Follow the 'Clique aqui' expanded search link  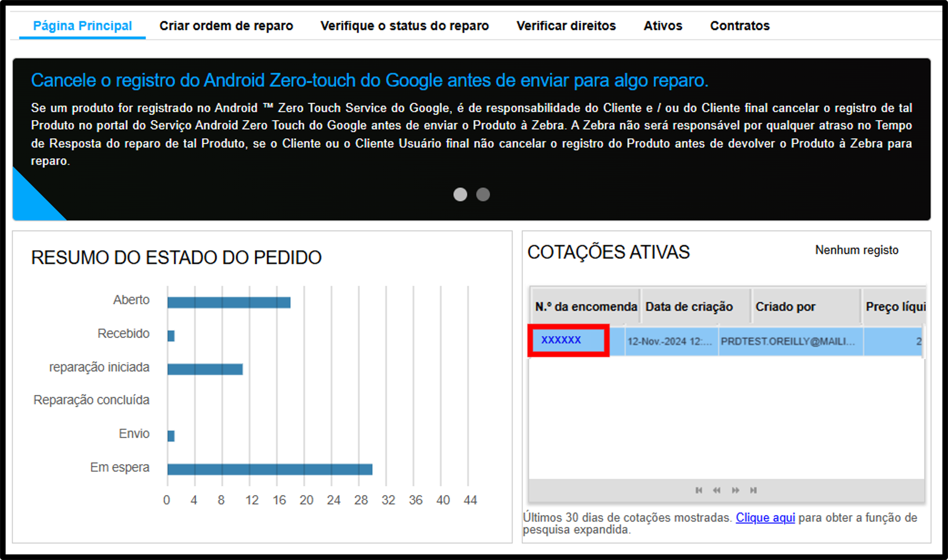pyautogui.click(x=765, y=517)
